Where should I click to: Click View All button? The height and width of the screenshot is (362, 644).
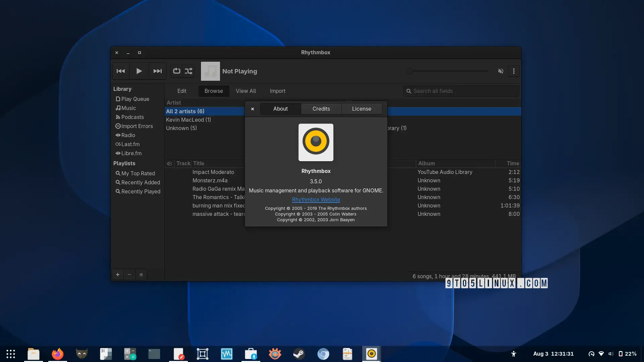(246, 91)
